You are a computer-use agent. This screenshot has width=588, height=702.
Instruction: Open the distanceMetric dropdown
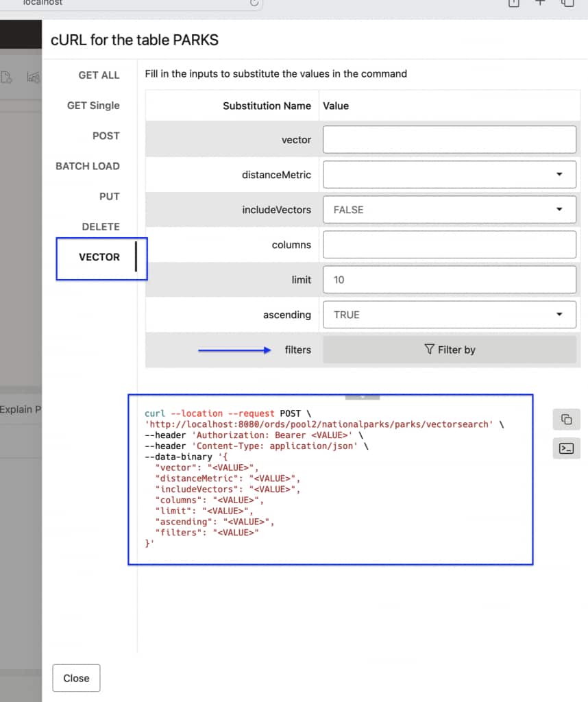(449, 174)
